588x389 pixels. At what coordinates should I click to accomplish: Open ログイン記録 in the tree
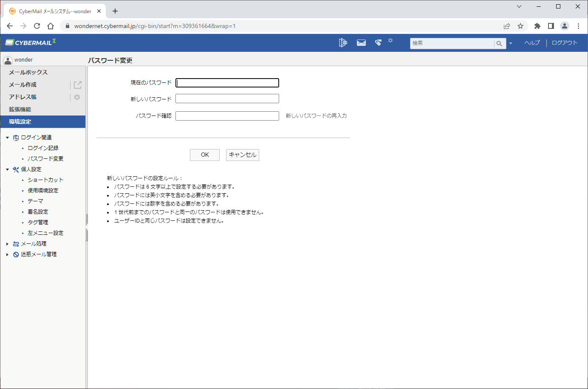(x=43, y=148)
